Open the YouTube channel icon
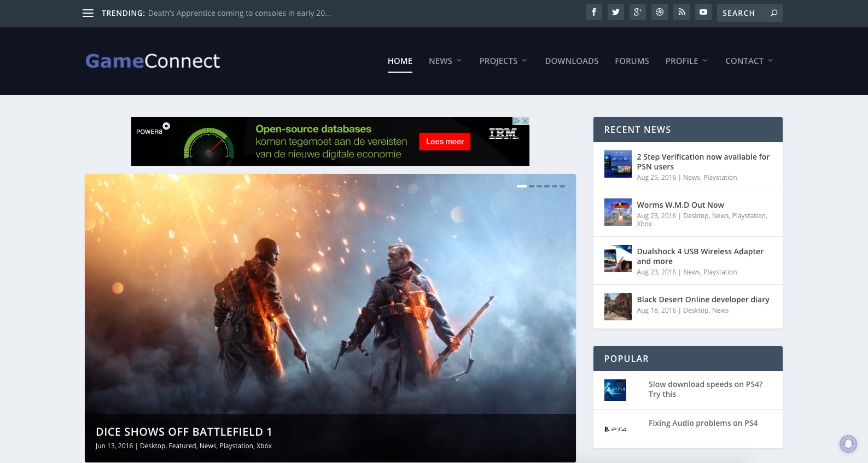This screenshot has width=868, height=463. [x=703, y=12]
